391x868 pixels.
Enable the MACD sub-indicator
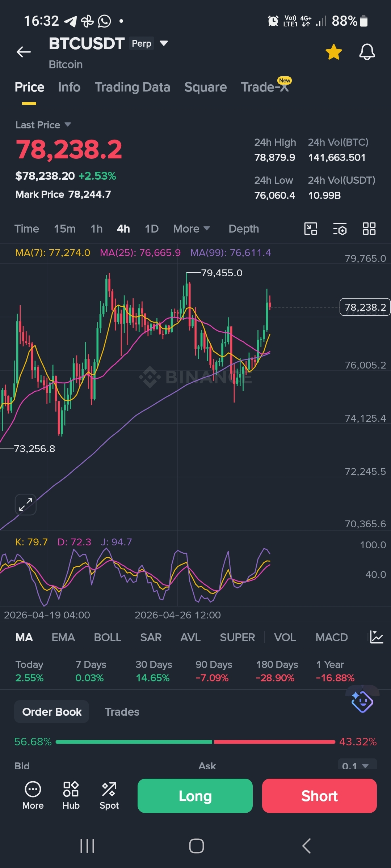(x=332, y=637)
